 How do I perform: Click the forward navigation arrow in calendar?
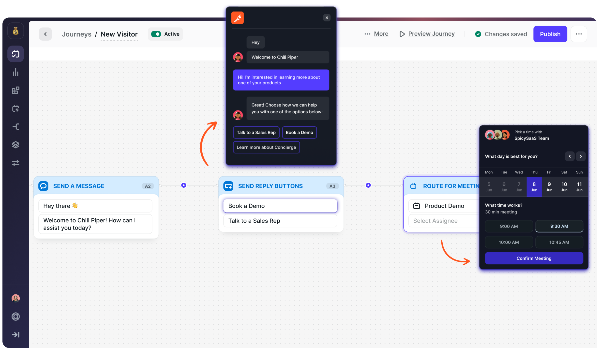click(581, 156)
